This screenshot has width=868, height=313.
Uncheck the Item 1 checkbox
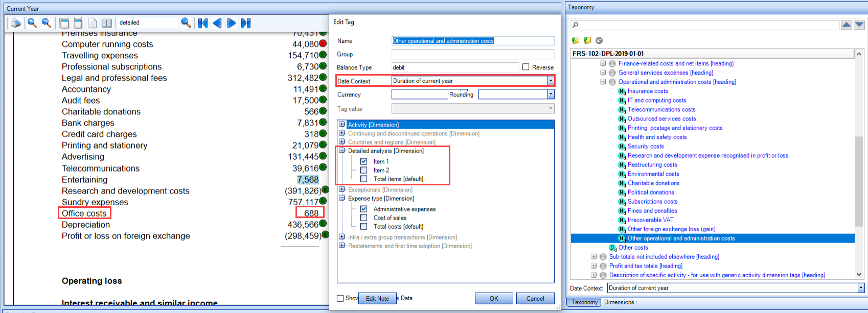pyautogui.click(x=364, y=161)
